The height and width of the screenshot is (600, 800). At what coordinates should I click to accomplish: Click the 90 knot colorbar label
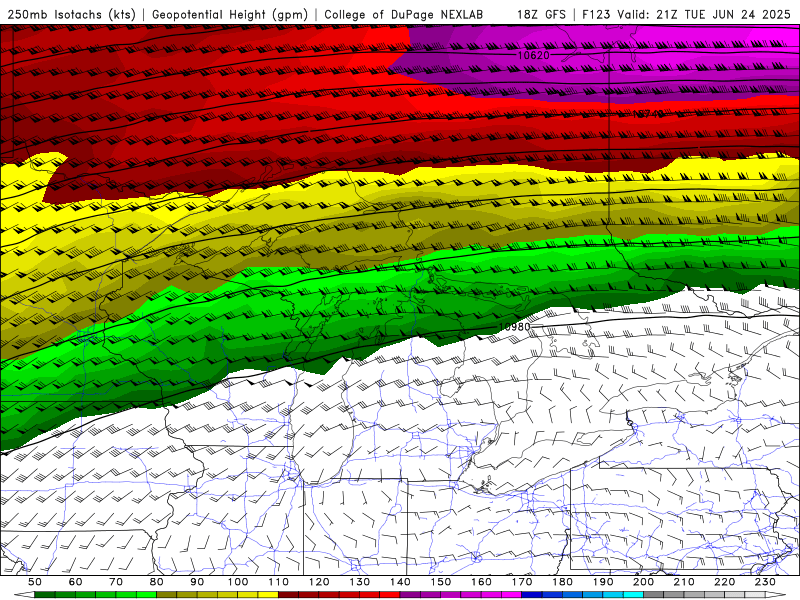coord(197,582)
